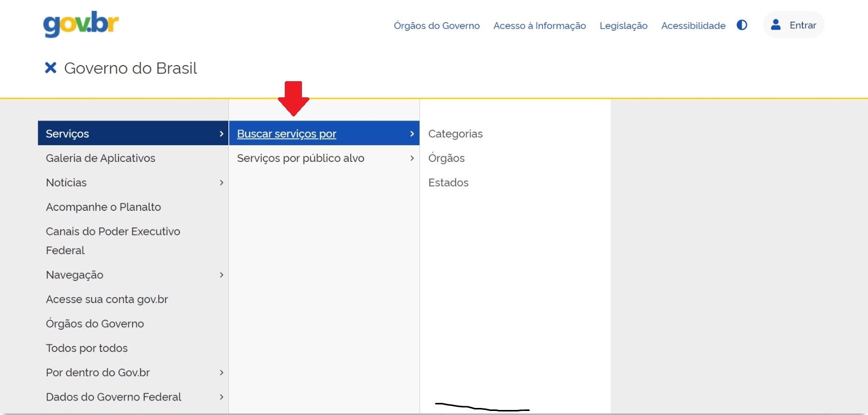This screenshot has height=415, width=868.
Task: Select Acesse sua conta gov.br
Action: click(107, 300)
